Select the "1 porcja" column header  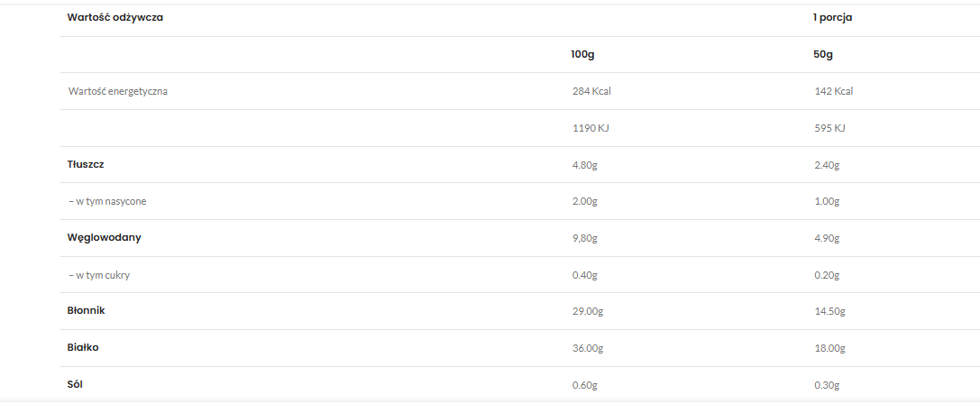832,18
